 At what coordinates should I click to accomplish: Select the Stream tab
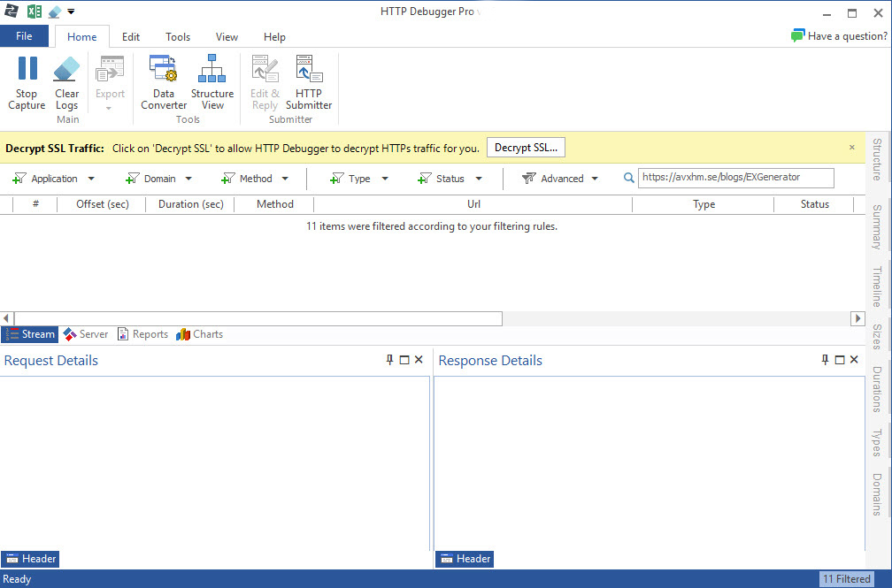point(30,334)
